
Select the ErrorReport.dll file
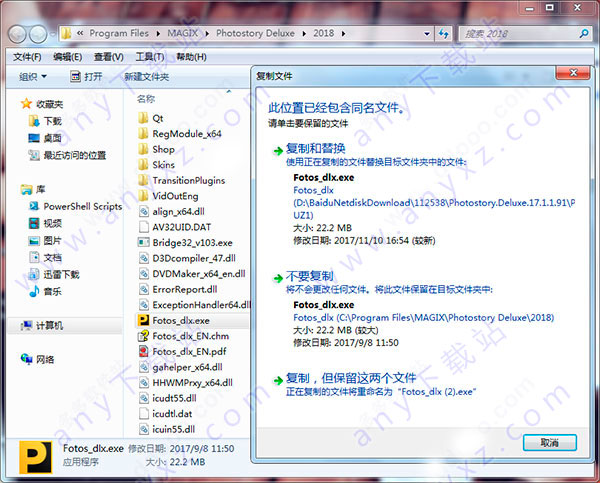pos(185,289)
